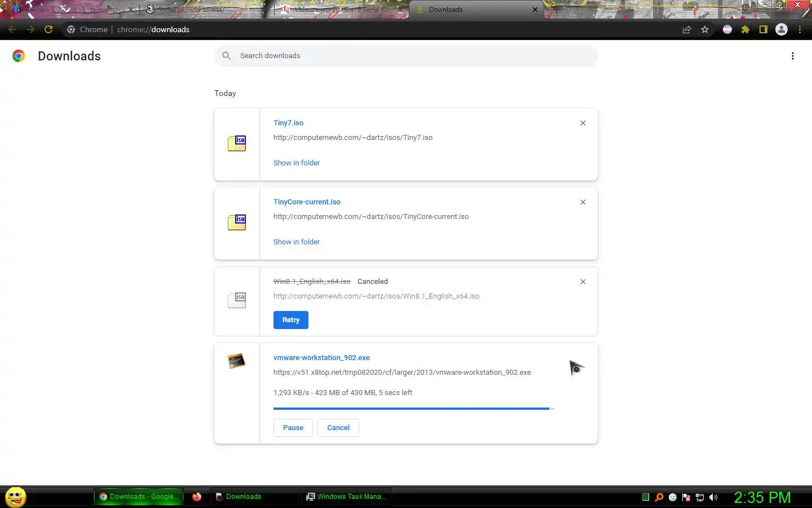The width and height of the screenshot is (812, 508).
Task: Click the Chrome site info chip
Action: click(x=87, y=29)
